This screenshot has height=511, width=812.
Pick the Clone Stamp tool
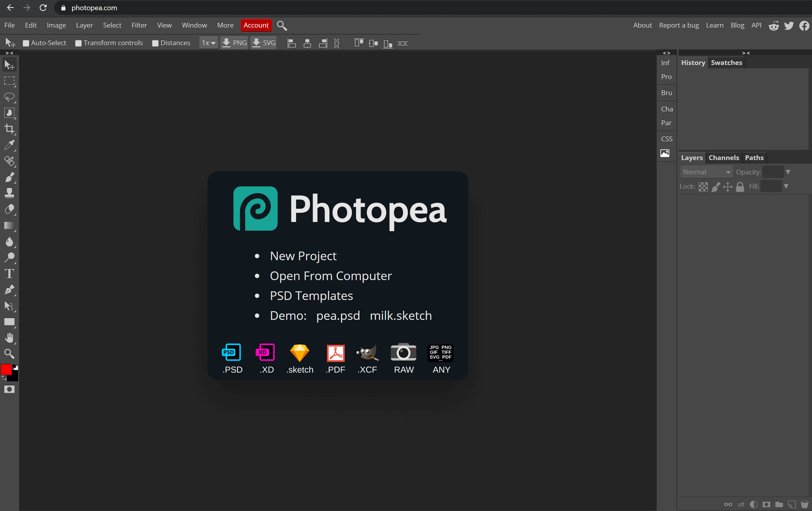[9, 193]
